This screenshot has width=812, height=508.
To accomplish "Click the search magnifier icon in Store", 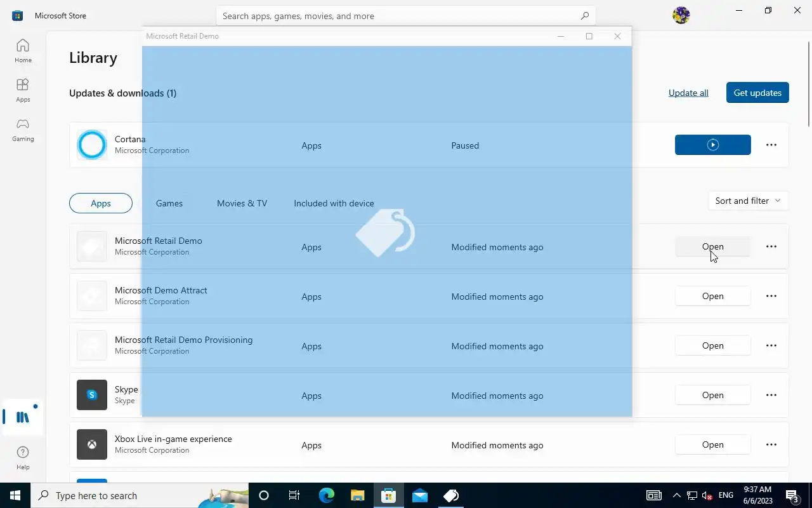I will tap(584, 16).
